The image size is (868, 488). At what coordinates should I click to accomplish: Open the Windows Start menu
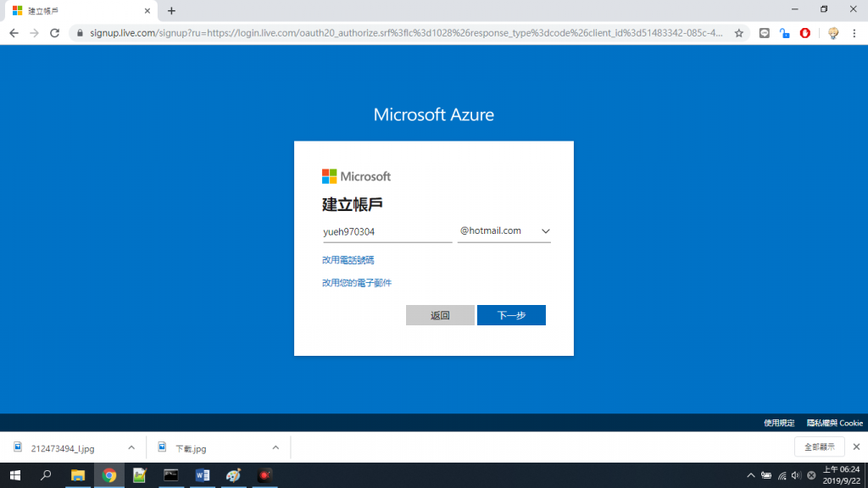click(15, 475)
